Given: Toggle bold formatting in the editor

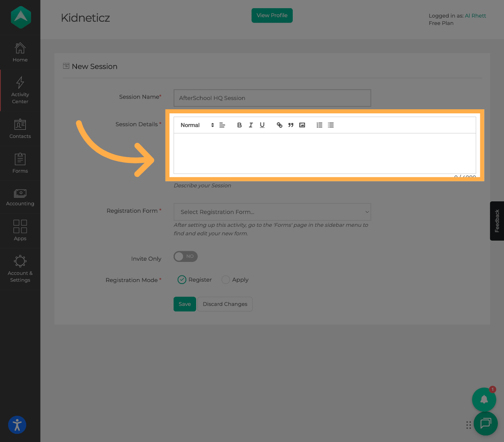Looking at the screenshot, I should pos(240,125).
